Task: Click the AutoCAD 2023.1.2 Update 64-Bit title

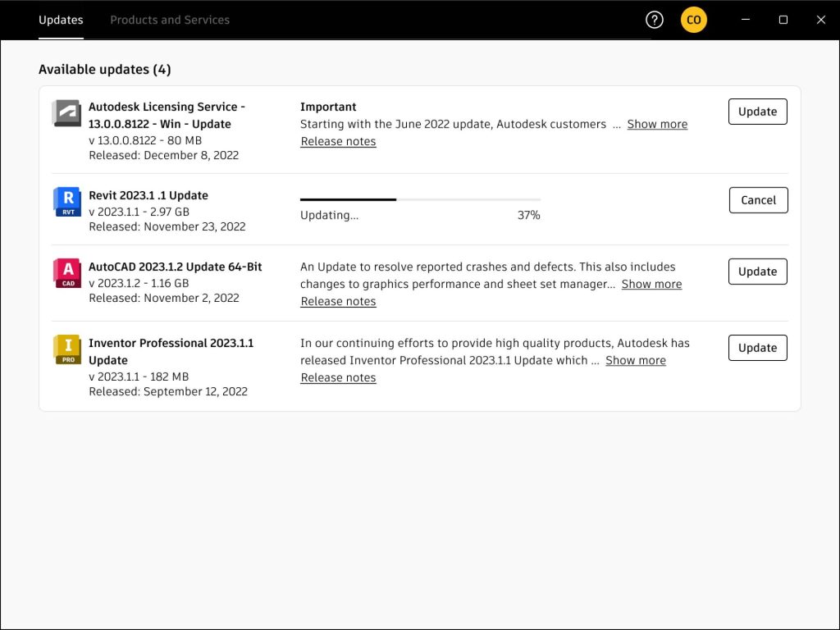Action: tap(176, 267)
